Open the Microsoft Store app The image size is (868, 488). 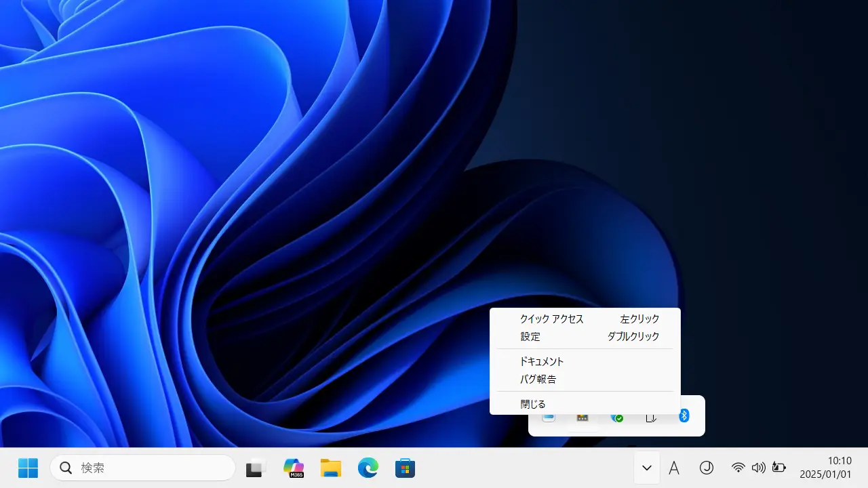pos(405,468)
